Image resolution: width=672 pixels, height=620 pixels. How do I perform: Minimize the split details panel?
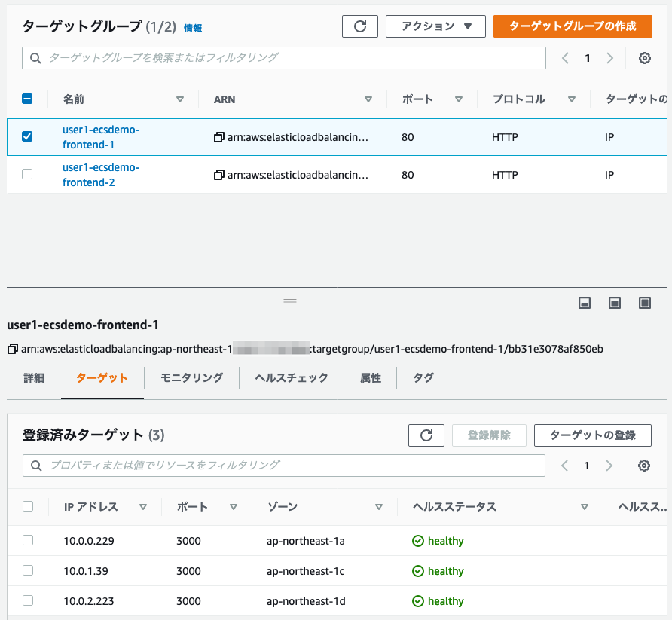click(585, 303)
